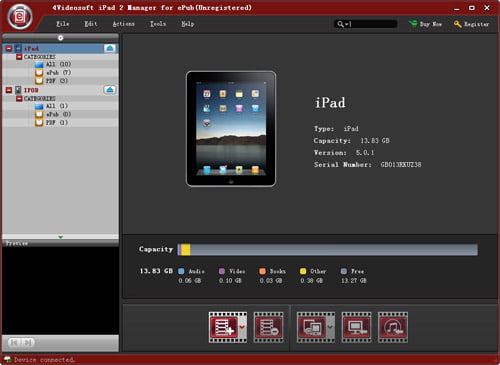
Task: Click the yellow Other segment of capacity bar
Action: pyautogui.click(x=186, y=250)
